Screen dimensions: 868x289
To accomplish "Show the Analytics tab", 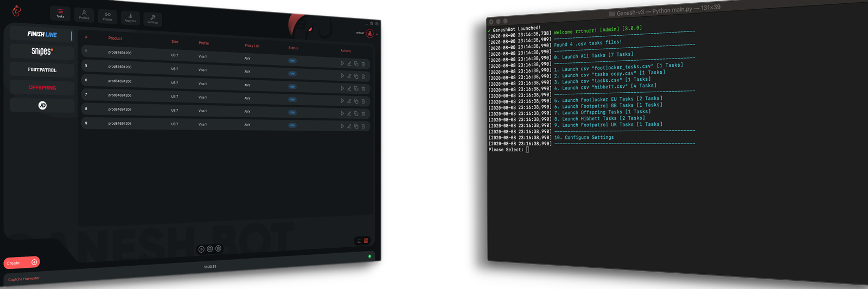I will [130, 18].
